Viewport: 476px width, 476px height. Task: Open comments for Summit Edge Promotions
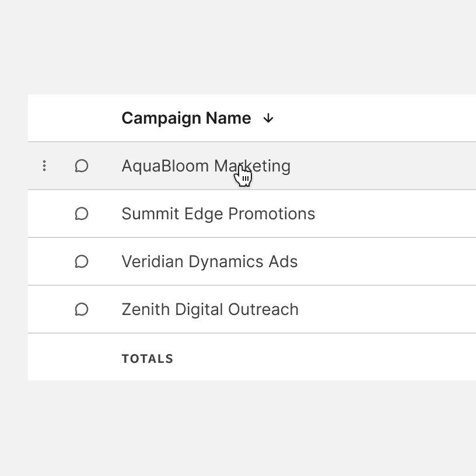click(x=82, y=214)
